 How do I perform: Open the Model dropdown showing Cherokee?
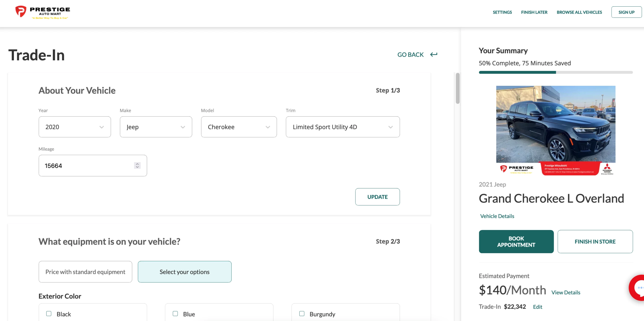pos(239,127)
